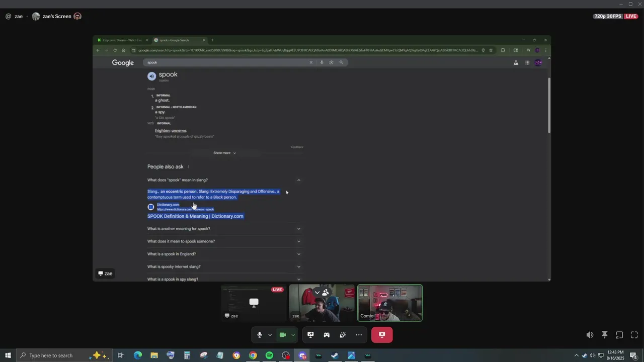Pop out the stream window
Screen dimensions: 644x362
619,335
